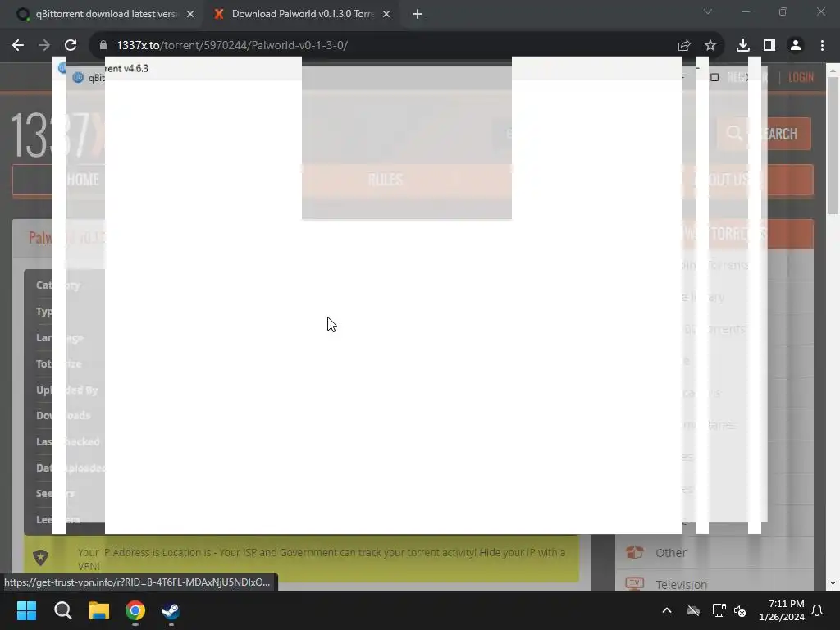
Task: Open network settings tray icon
Action: click(x=719, y=610)
